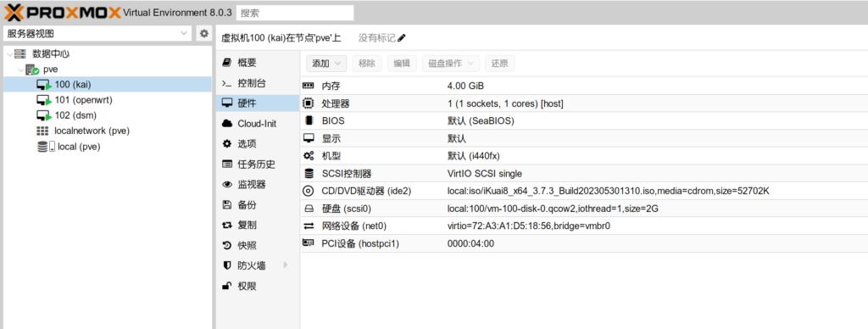Open the 磁盘操作 disk action dropdown
This screenshot has height=329, width=868.
[451, 64]
